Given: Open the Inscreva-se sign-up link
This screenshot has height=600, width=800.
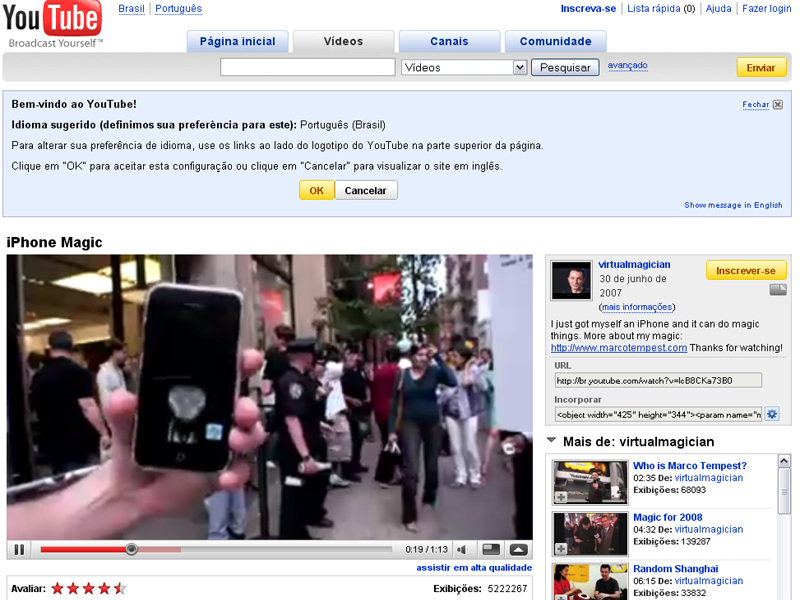Looking at the screenshot, I should 588,9.
